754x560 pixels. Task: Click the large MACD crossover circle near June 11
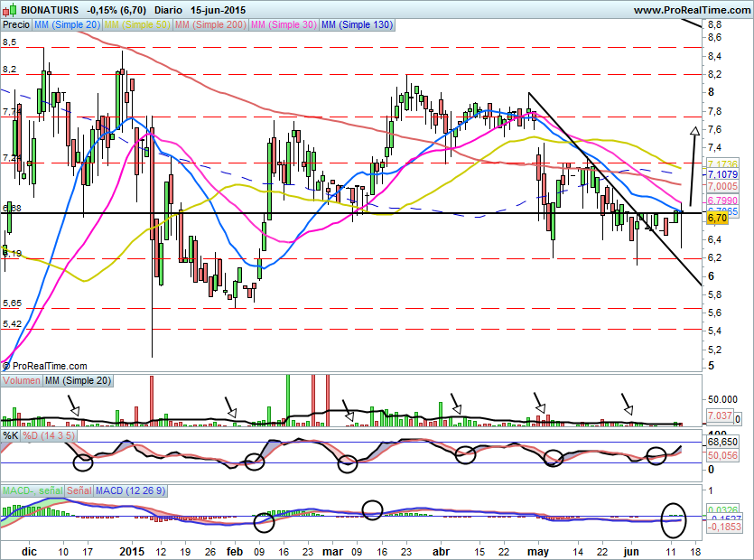coord(674,519)
